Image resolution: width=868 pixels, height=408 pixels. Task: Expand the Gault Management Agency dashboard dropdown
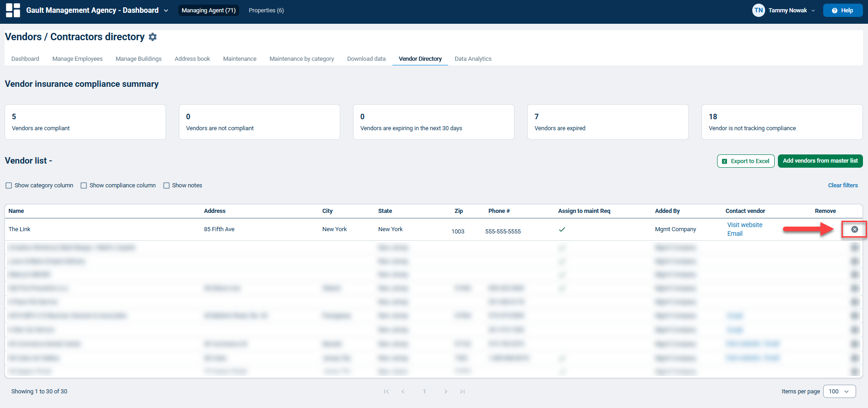point(166,11)
